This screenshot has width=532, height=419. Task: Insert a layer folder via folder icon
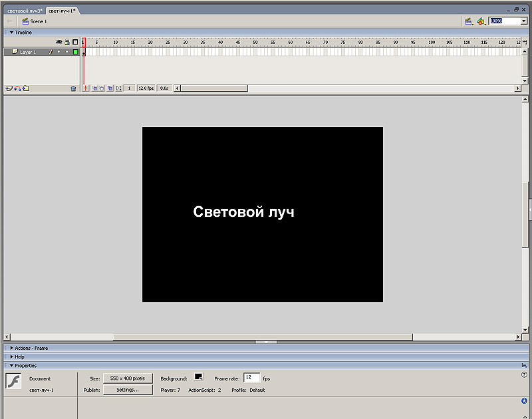pos(26,88)
